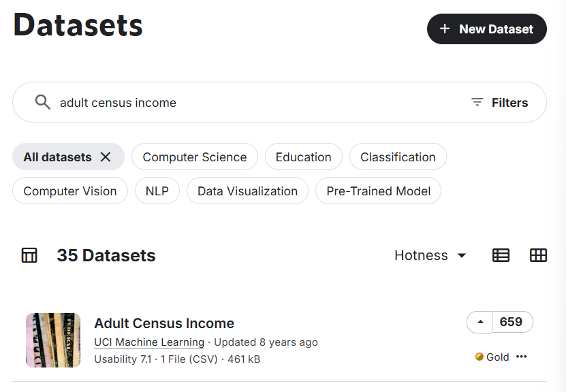Click the search magnifier icon
Screen dimensions: 566x392
(x=43, y=102)
